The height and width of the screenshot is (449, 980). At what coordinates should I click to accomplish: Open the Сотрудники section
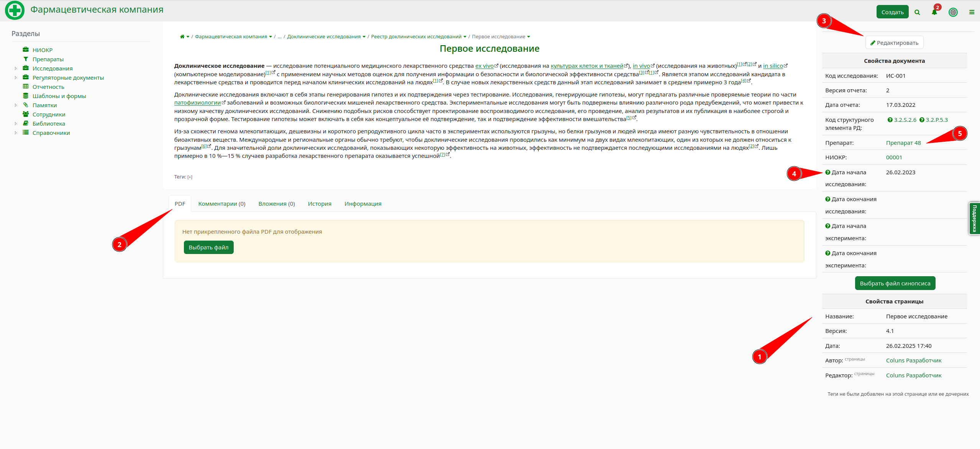(49, 115)
